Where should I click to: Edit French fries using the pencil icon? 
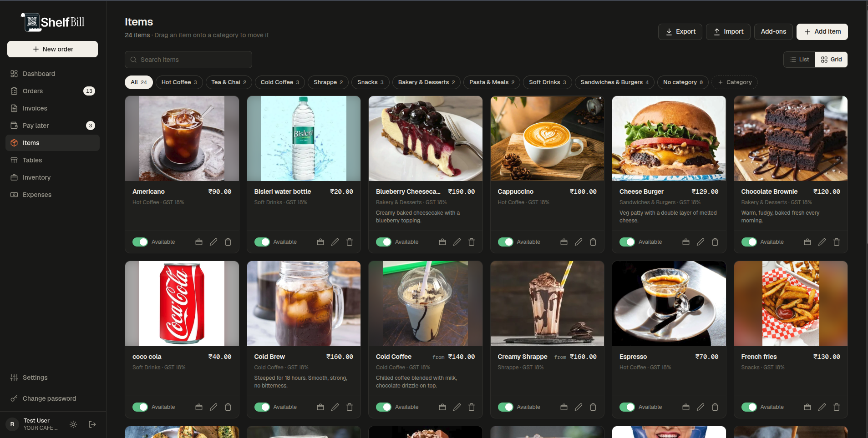point(822,407)
